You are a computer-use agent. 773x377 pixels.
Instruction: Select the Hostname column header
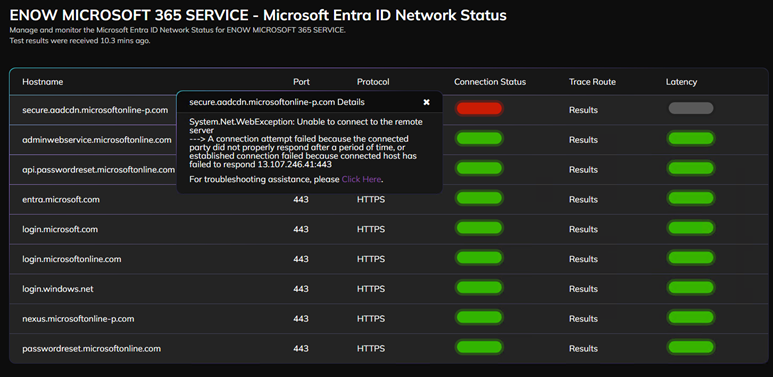coord(42,82)
